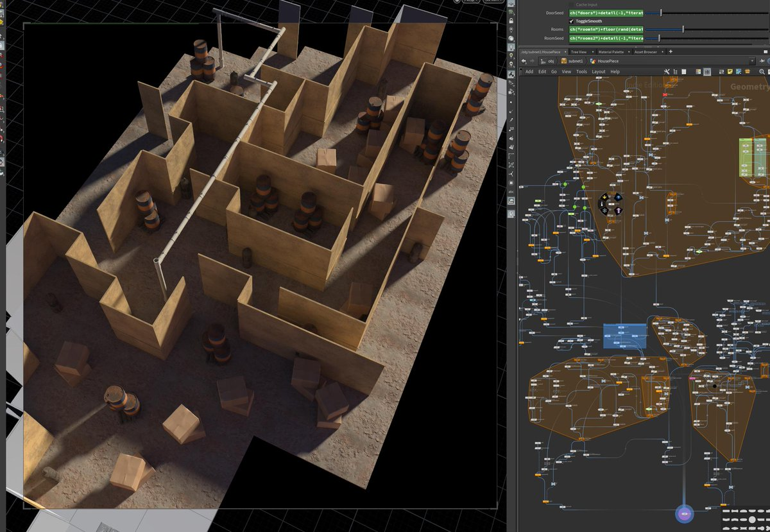Add a yellow sticky note via toolbar icon
Viewport: 770px width, 532px height.
(730, 71)
